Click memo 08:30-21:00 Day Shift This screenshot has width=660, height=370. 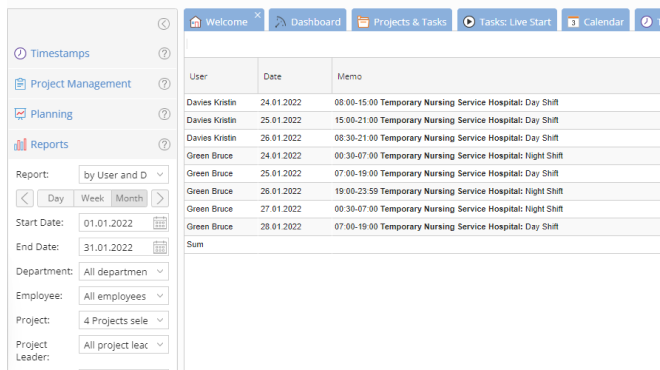tap(446, 138)
